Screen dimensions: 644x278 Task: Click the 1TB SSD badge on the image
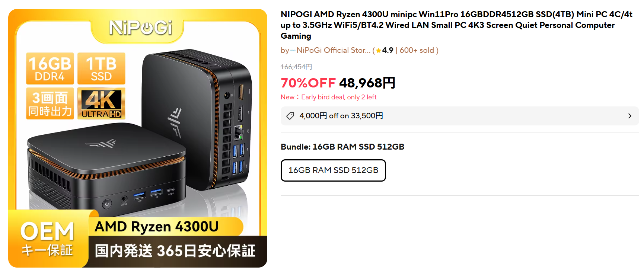point(101,68)
